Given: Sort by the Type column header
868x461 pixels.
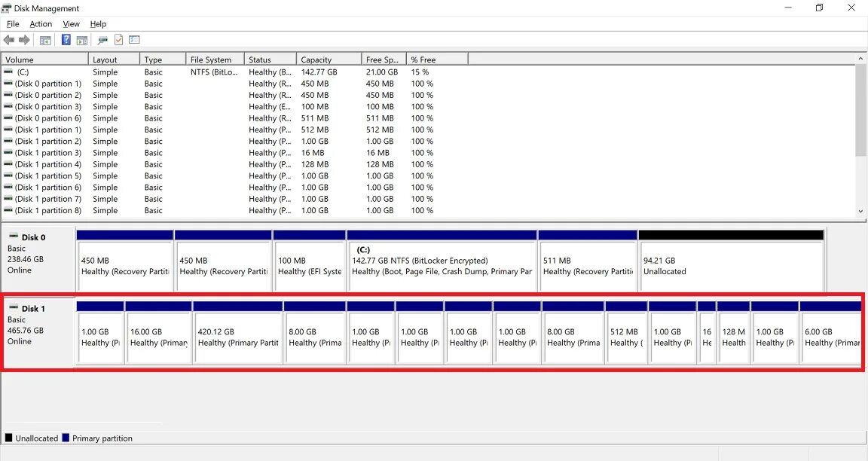Looking at the screenshot, I should pyautogui.click(x=163, y=60).
